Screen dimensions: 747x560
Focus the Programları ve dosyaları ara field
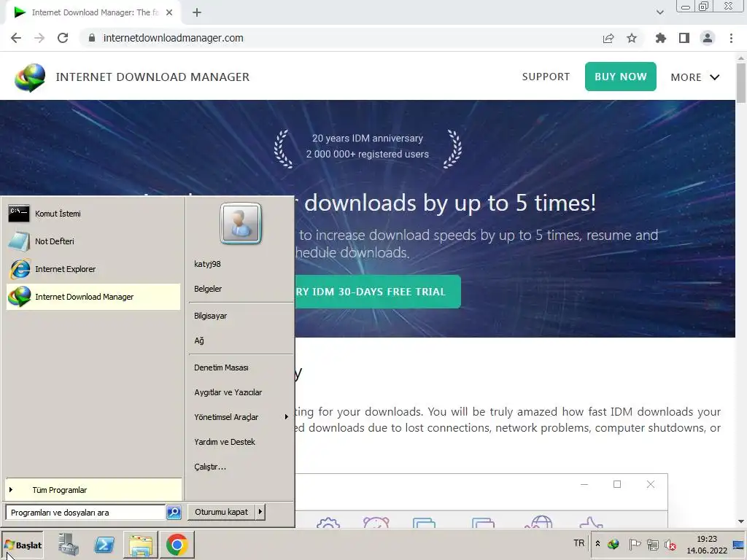[85, 513]
